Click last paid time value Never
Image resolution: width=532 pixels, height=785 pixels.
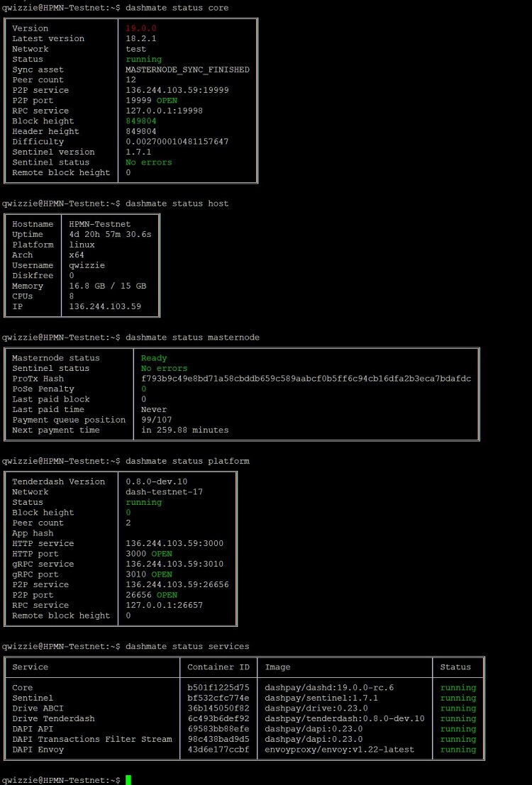154,410
